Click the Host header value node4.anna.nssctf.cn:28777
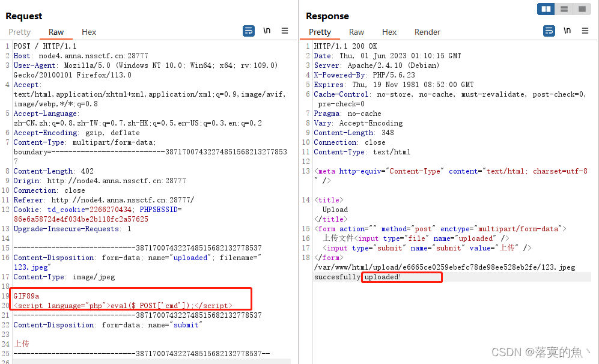Image resolution: width=599 pixels, height=364 pixels. coord(93,56)
